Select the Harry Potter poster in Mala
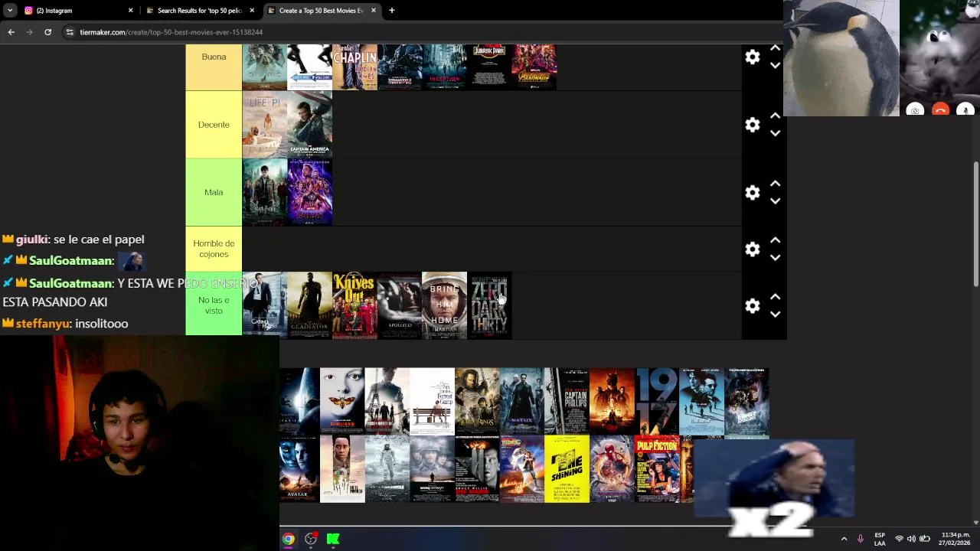This screenshot has height=551, width=980. [x=264, y=192]
